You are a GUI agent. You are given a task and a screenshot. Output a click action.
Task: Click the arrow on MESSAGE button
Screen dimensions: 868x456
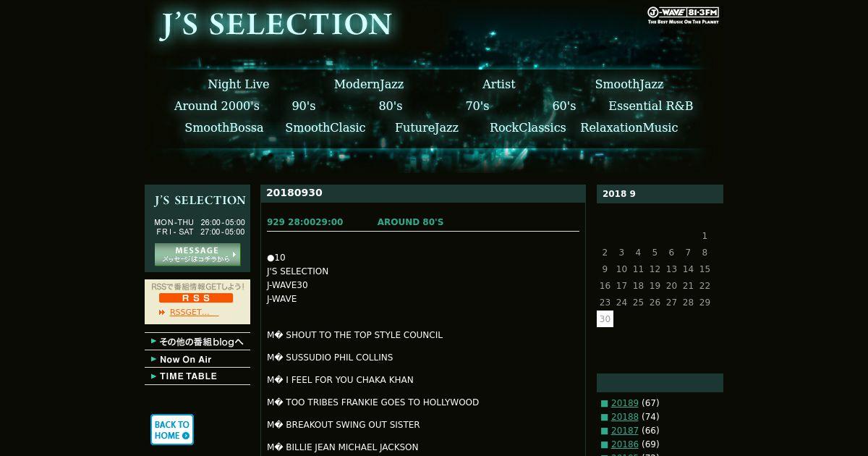pyautogui.click(x=234, y=255)
